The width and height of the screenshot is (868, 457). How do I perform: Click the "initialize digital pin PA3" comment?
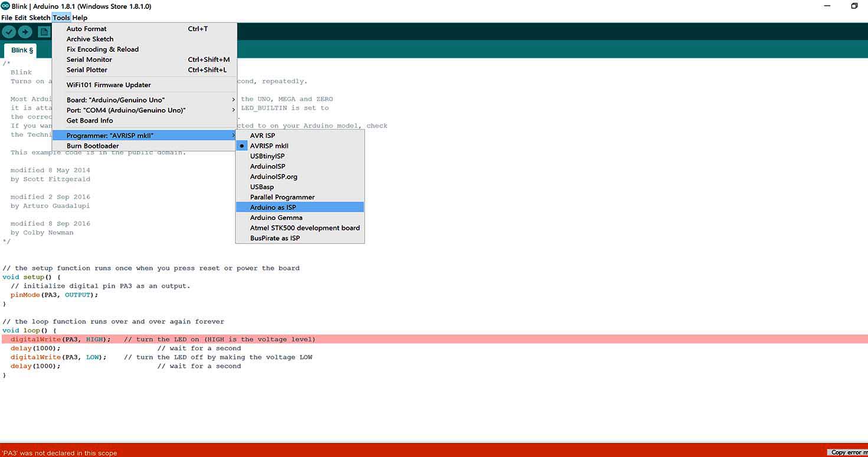100,286
